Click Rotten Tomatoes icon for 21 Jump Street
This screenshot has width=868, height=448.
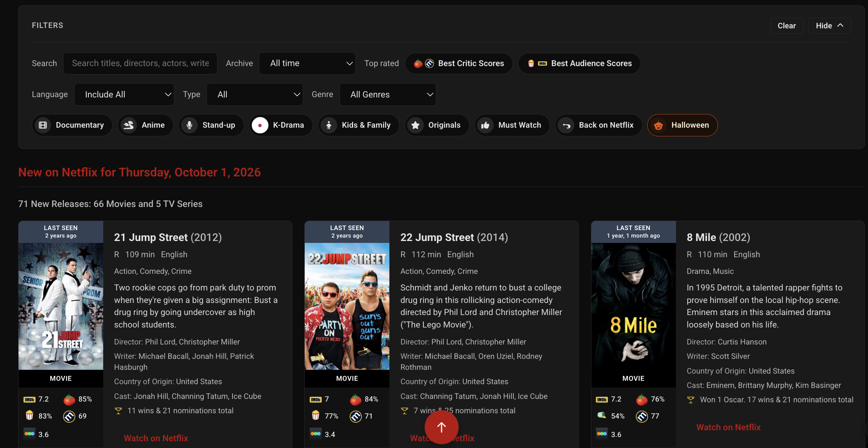69,399
